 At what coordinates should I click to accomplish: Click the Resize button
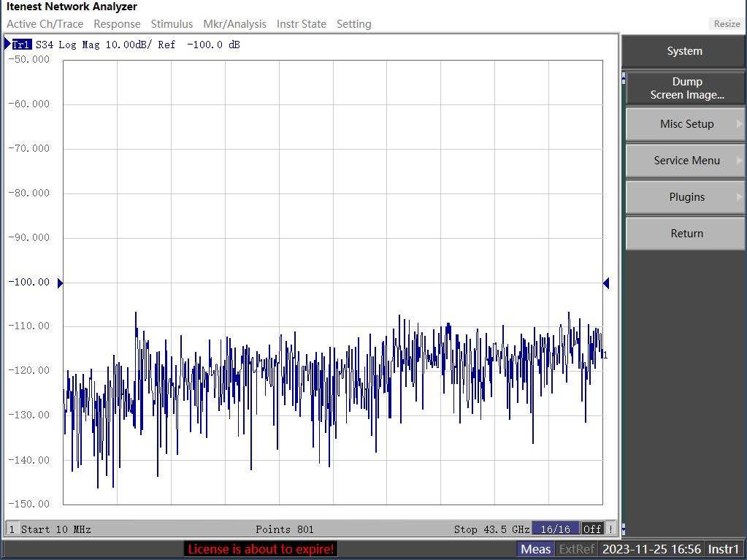click(x=727, y=24)
